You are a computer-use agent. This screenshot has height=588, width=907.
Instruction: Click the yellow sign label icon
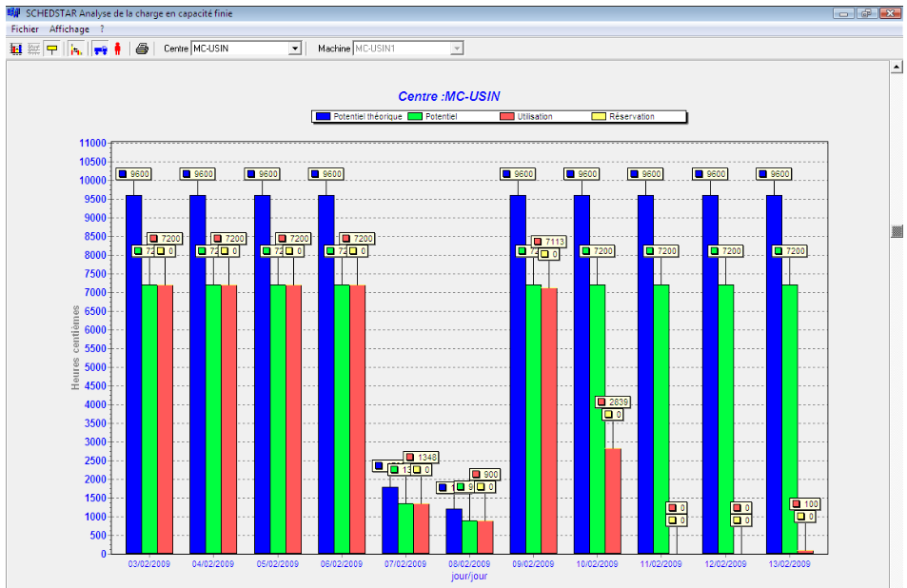point(52,49)
